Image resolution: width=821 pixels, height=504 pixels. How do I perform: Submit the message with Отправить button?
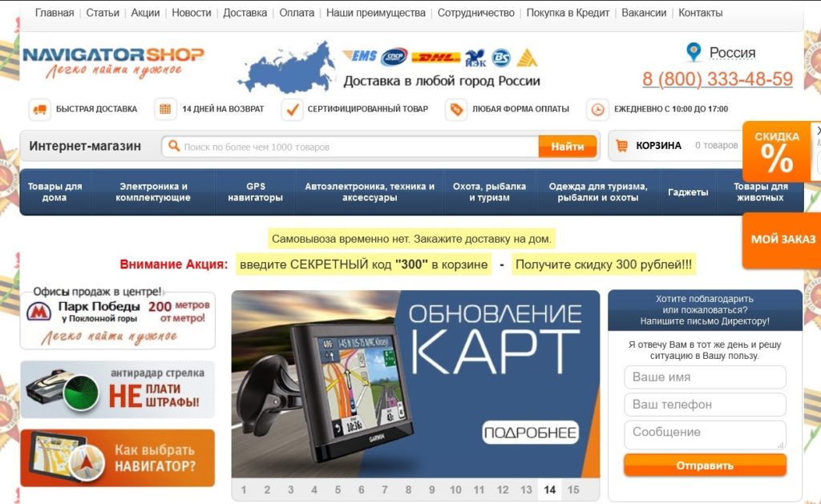tap(705, 466)
